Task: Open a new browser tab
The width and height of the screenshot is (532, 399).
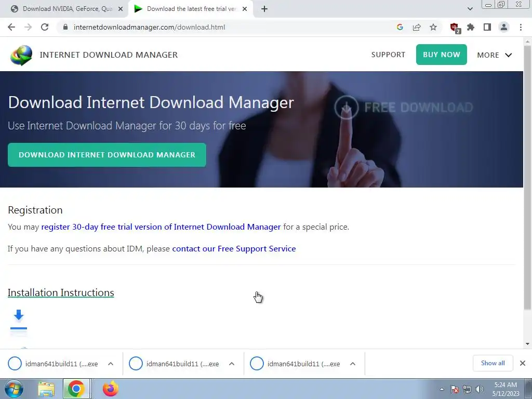Action: tap(264, 9)
